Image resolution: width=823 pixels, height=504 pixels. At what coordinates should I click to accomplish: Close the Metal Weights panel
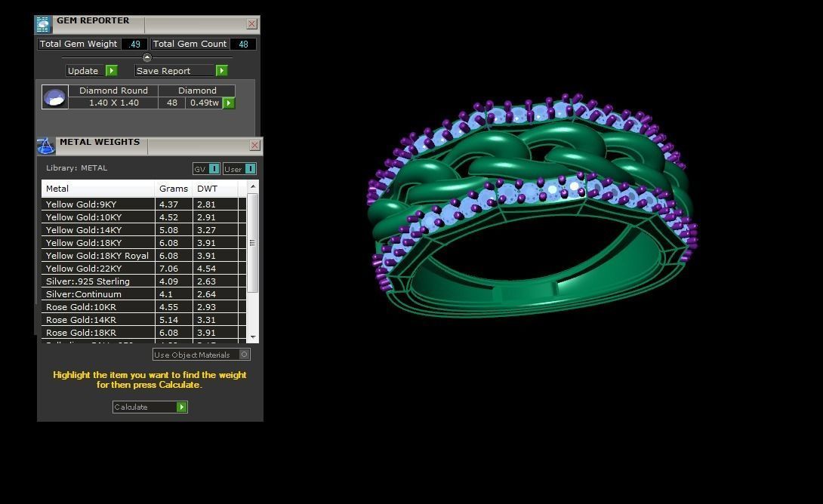[255, 146]
